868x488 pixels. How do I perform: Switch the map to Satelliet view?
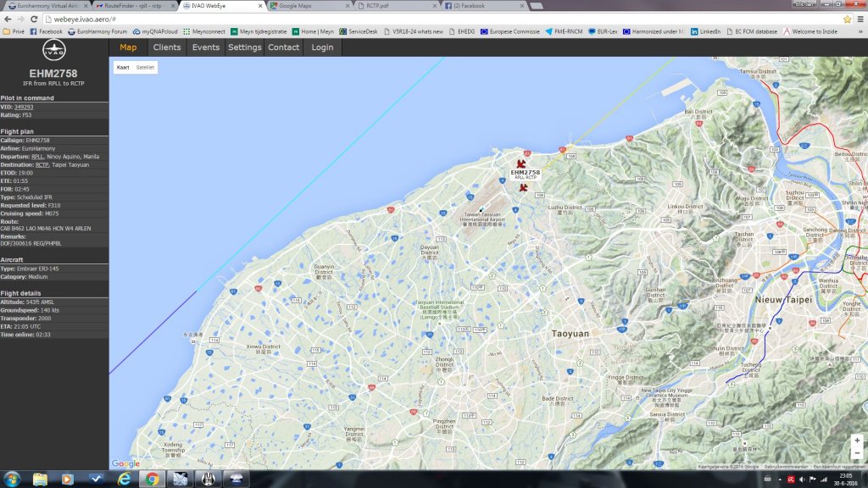145,66
